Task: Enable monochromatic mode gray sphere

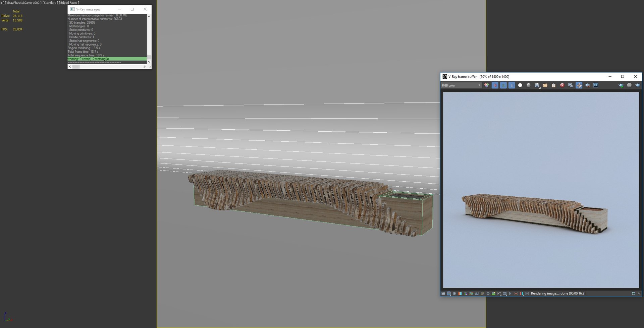Action: 529,85
